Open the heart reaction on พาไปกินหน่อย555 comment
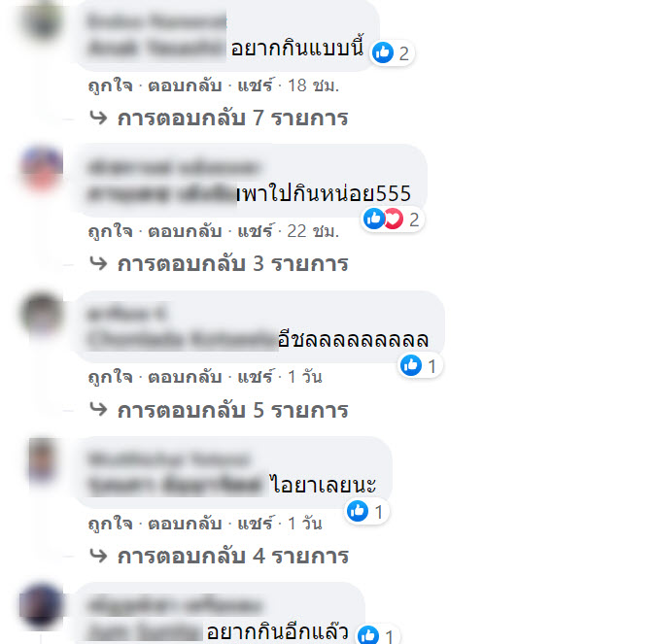This screenshot has width=656, height=644. [395, 219]
